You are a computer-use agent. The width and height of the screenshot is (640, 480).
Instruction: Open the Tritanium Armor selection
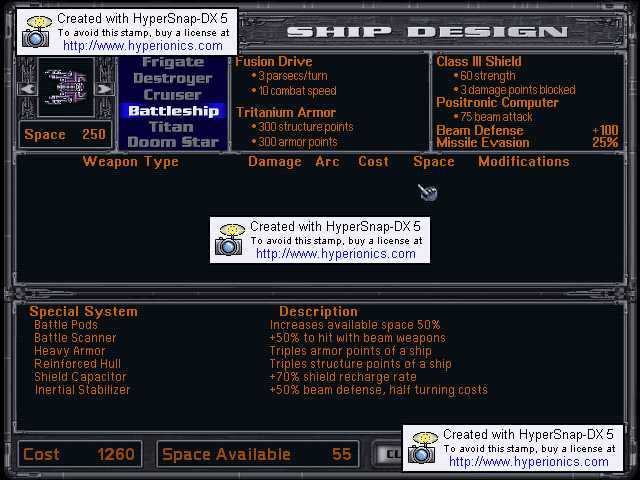286,112
